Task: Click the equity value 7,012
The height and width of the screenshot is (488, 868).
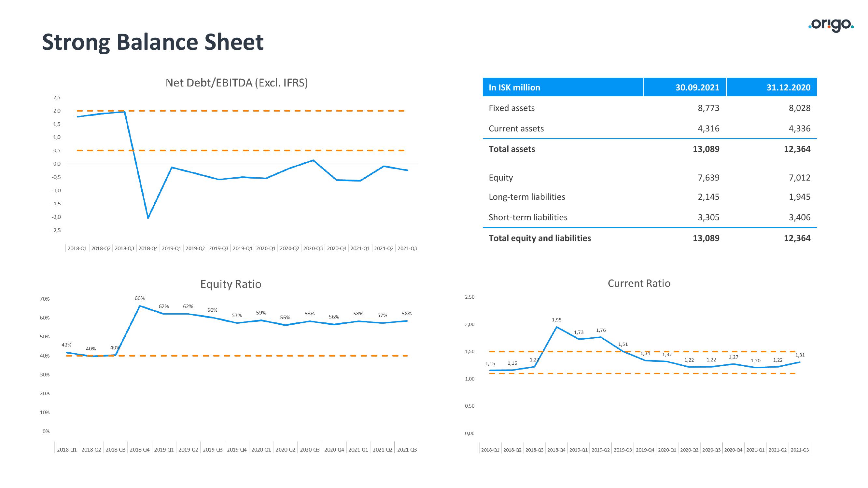Action: coord(799,178)
